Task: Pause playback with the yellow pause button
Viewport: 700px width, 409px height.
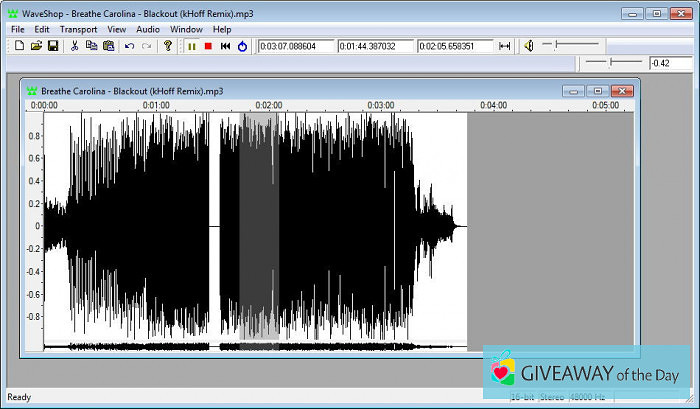Action: 192,46
